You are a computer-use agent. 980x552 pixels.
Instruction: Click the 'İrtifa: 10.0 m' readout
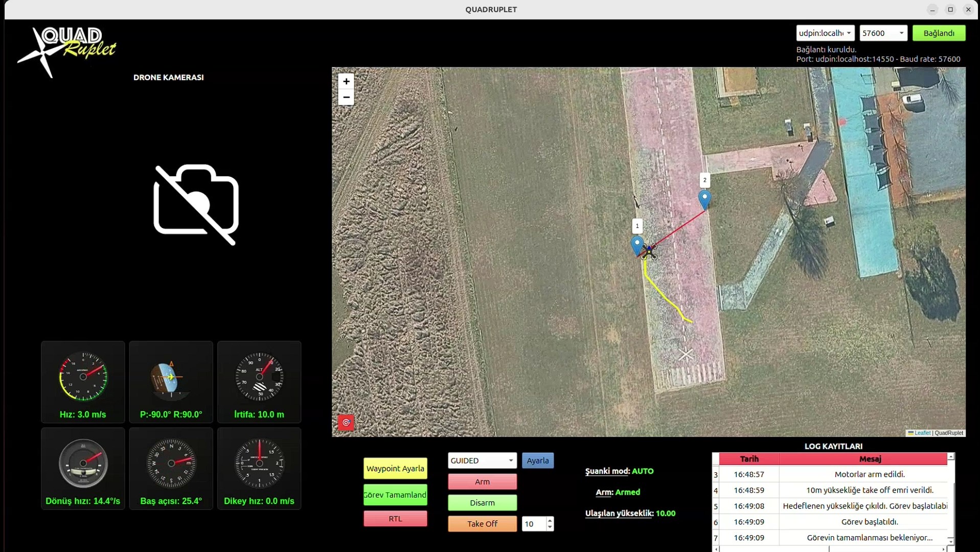pyautogui.click(x=259, y=415)
